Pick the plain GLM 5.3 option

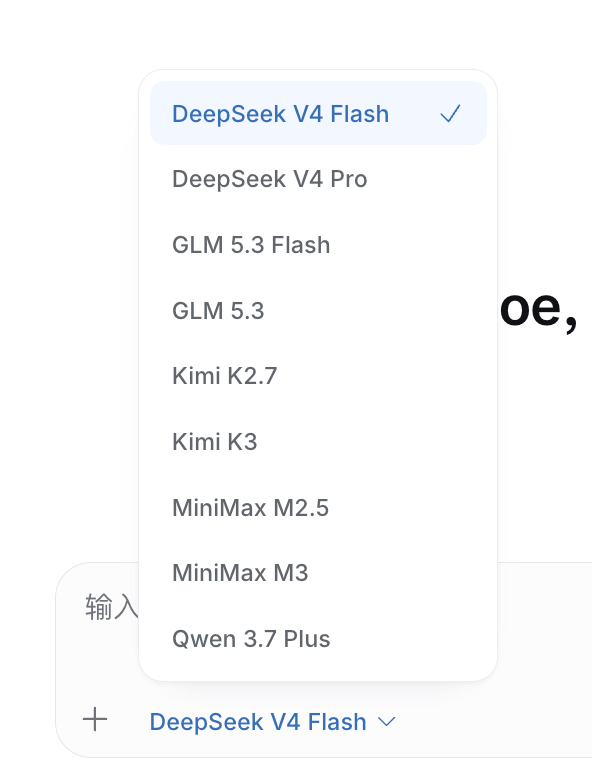[x=318, y=310]
